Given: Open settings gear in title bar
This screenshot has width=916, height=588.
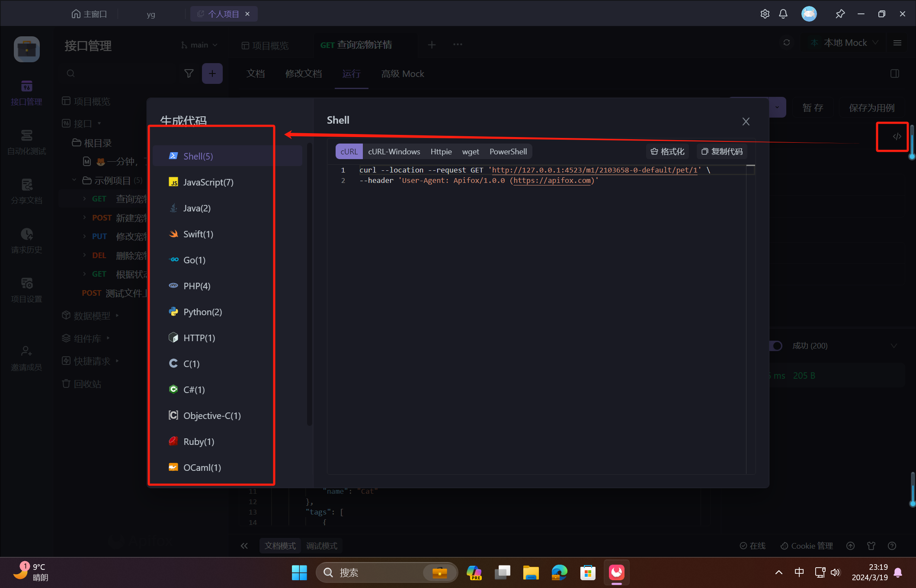Looking at the screenshot, I should coord(765,14).
